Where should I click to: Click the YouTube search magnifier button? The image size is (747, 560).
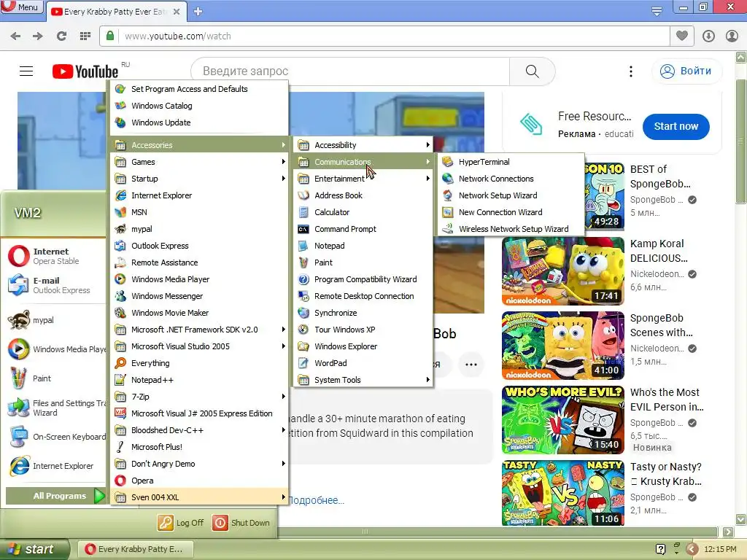532,71
